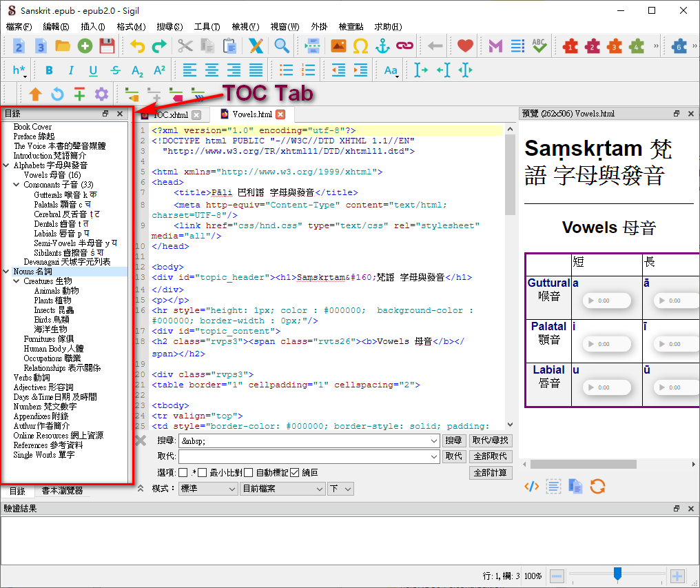700x588 pixels.
Task: Uncheck the 繞回 wrap checkbox
Action: click(295, 473)
